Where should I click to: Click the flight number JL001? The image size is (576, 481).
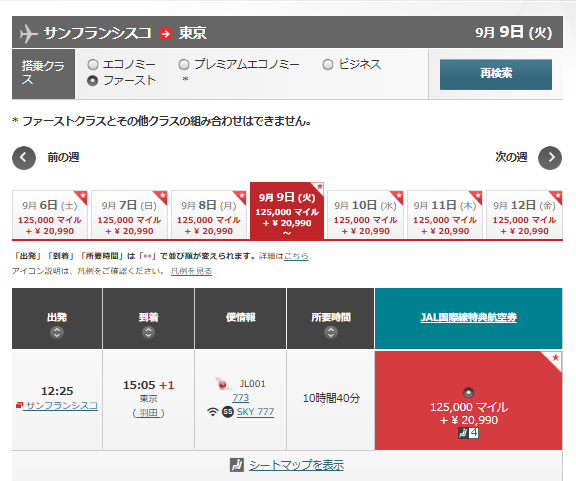click(252, 384)
